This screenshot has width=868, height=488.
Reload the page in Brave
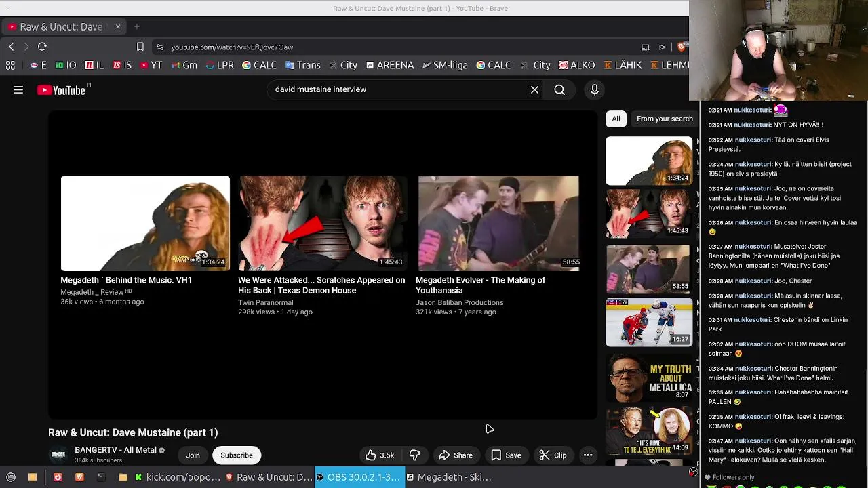[42, 47]
